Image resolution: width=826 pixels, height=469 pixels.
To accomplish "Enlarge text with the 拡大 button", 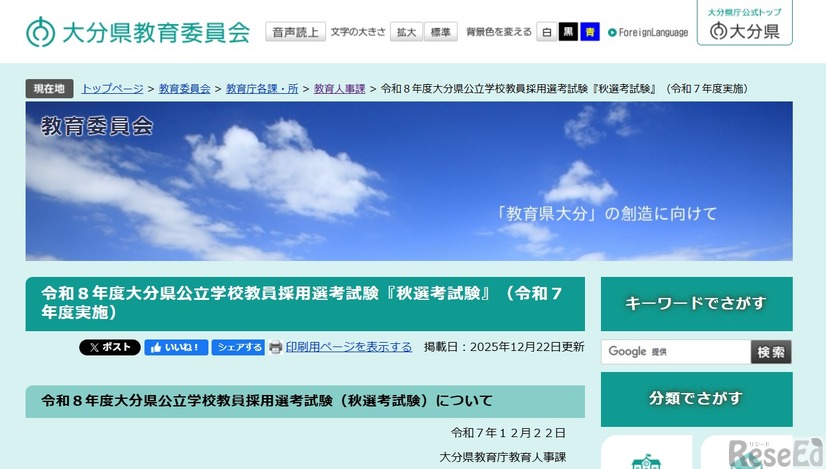I will [x=406, y=32].
